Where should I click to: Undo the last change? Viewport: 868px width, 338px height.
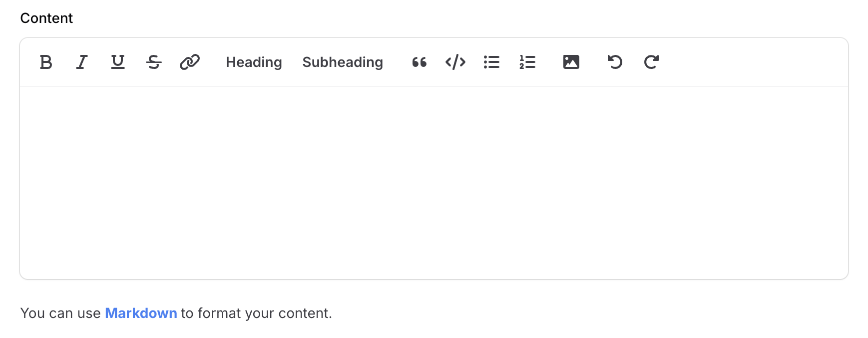tap(614, 62)
